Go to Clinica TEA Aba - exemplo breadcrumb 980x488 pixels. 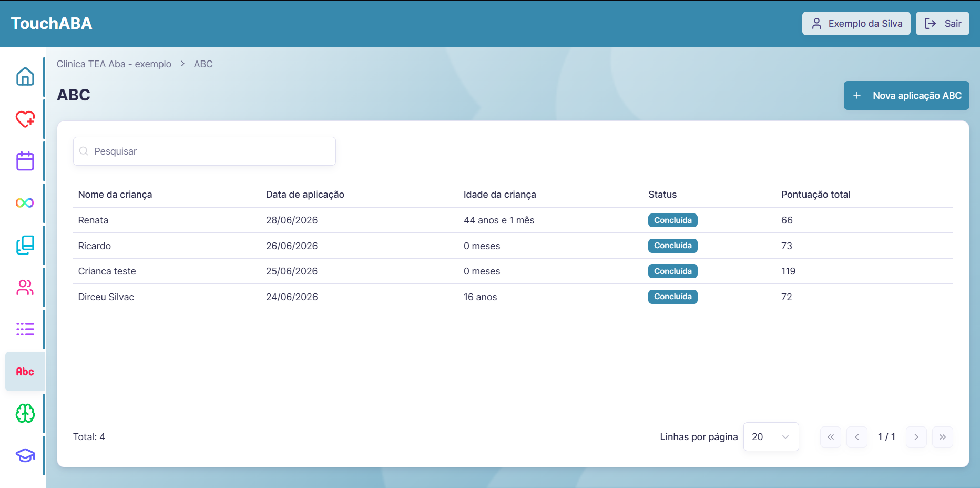click(x=114, y=64)
